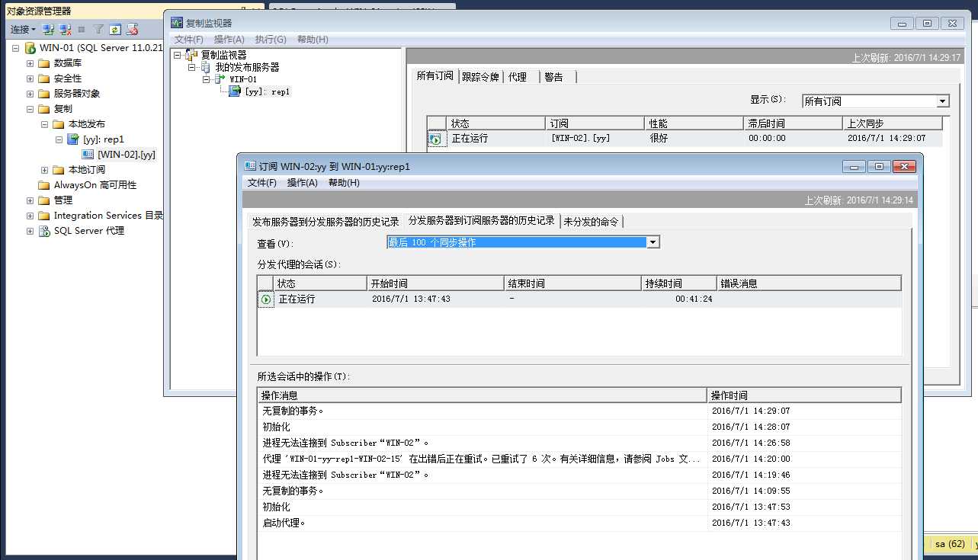Click the green Refresh toolbar icon

pyautogui.click(x=115, y=30)
